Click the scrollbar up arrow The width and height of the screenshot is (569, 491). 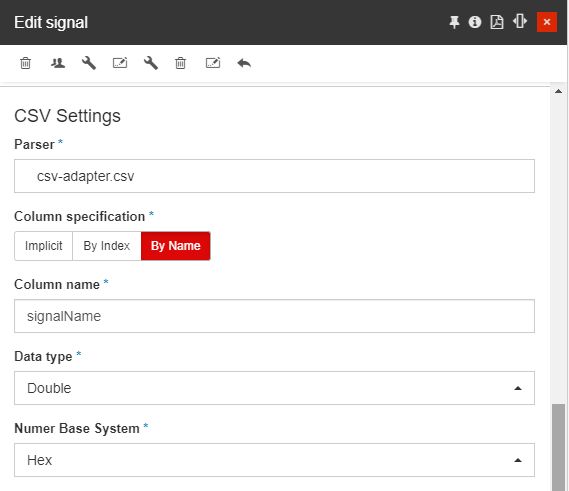tap(558, 91)
